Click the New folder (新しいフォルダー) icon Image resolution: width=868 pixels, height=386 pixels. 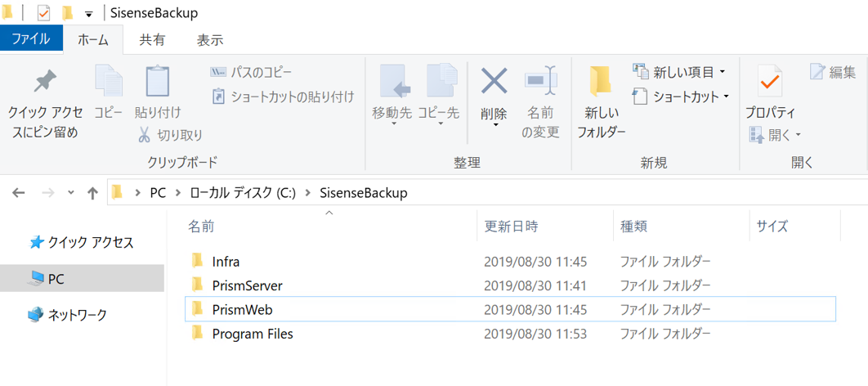point(601,82)
